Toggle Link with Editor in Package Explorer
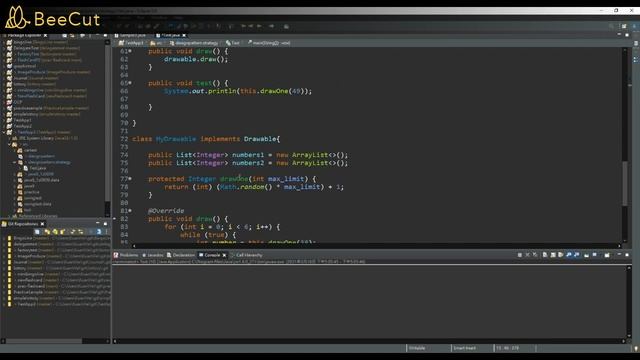The width and height of the screenshot is (640, 360). click(x=72, y=36)
